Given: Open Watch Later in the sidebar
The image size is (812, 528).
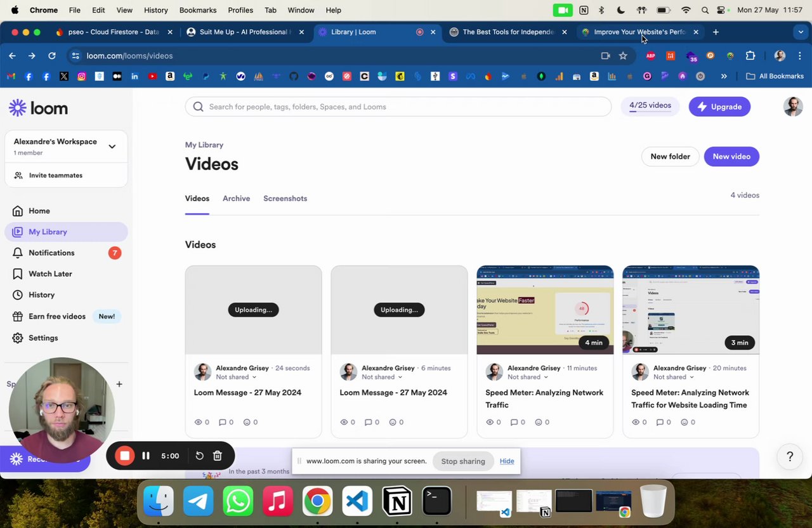Looking at the screenshot, I should (x=66, y=274).
